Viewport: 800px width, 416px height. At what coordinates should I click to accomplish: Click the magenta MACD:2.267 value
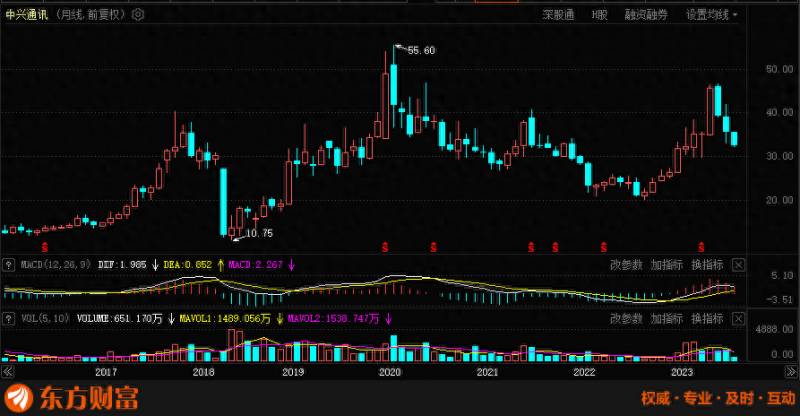[x=255, y=265]
